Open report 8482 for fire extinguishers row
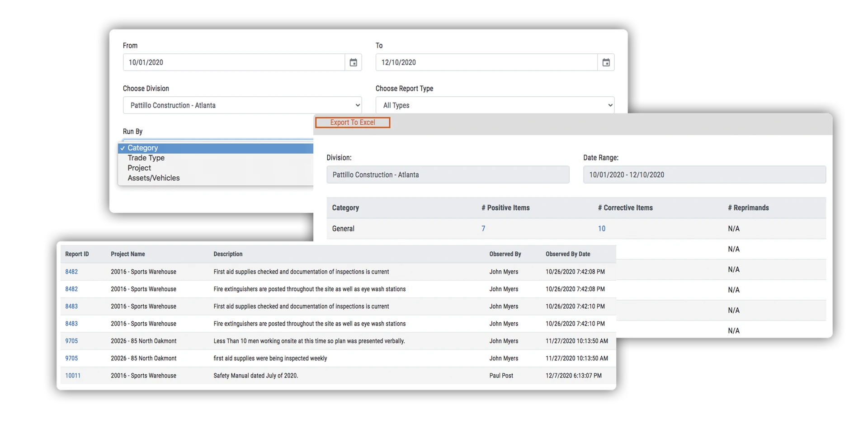This screenshot has width=868, height=434. point(71,289)
